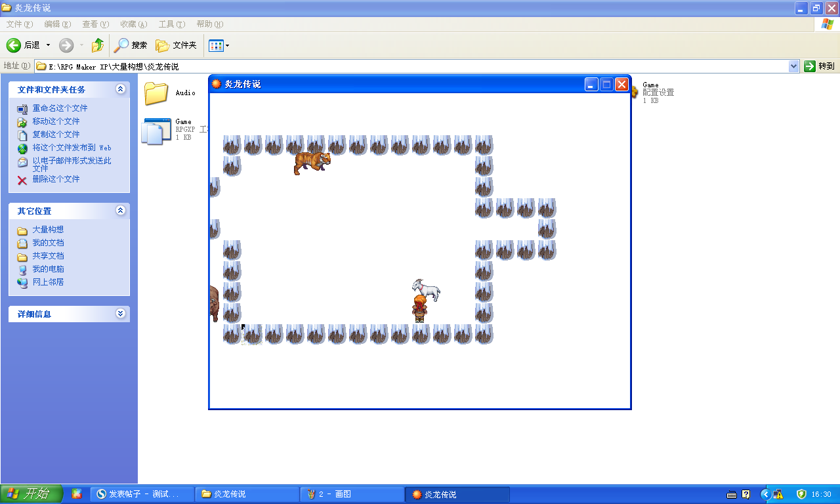840x504 pixels.
Task: Click the red-haired hero sprite
Action: click(419, 309)
